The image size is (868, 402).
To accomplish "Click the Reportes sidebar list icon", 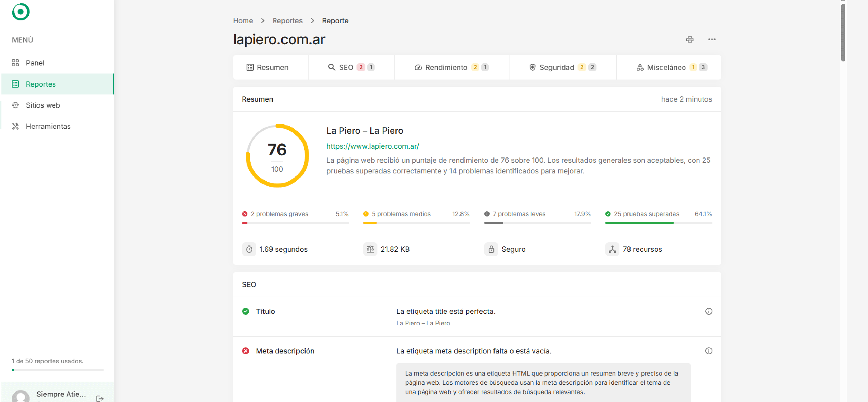I will point(15,84).
